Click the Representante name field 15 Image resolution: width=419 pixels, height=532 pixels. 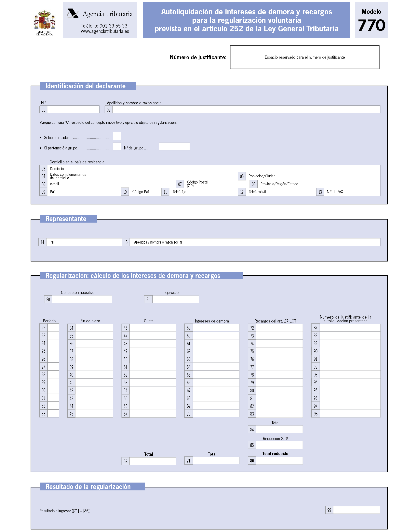[255, 242]
